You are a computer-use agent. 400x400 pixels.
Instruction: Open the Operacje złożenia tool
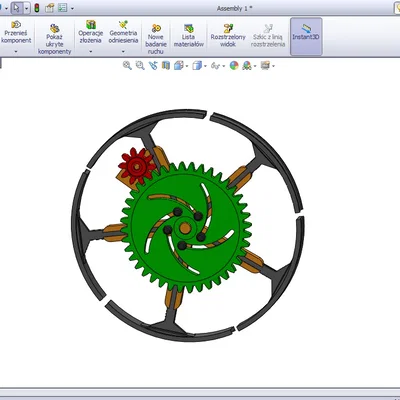90,32
